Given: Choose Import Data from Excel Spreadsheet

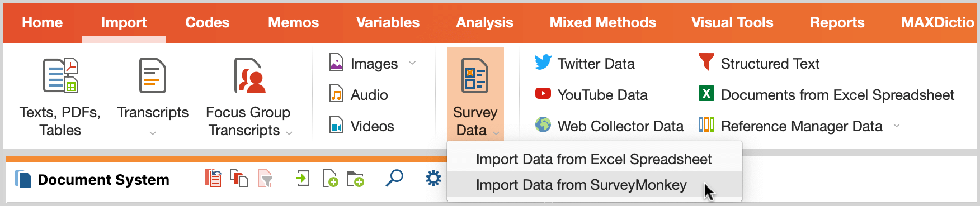Looking at the screenshot, I should click(x=595, y=159).
